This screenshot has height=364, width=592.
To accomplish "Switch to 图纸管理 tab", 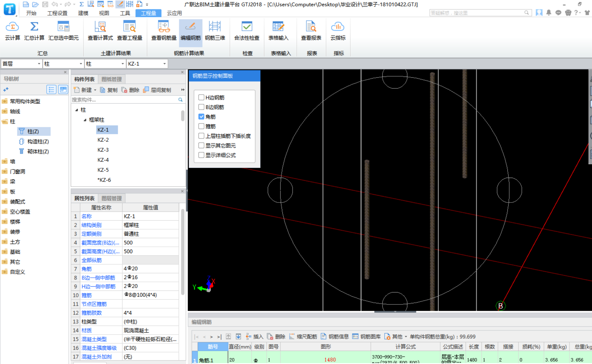I will (112, 79).
